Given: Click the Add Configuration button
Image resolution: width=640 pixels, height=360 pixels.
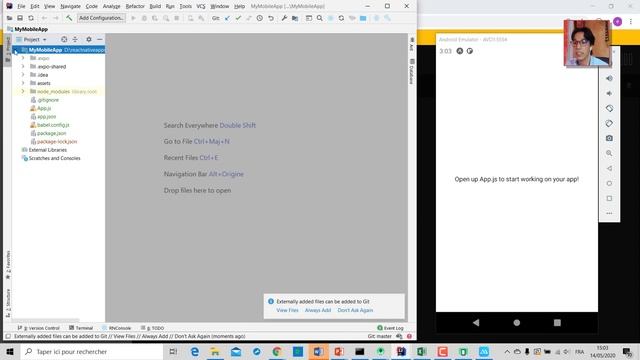Looking at the screenshot, I should coord(101,18).
